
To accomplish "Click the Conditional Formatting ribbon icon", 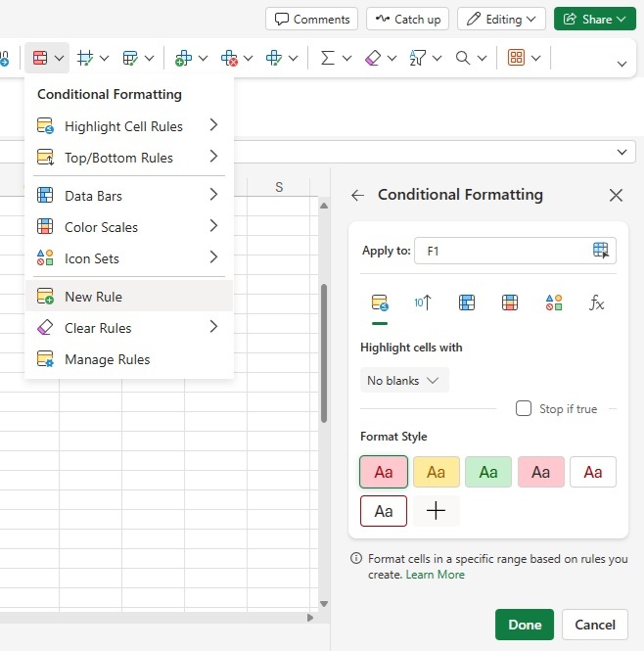I will pos(40,58).
